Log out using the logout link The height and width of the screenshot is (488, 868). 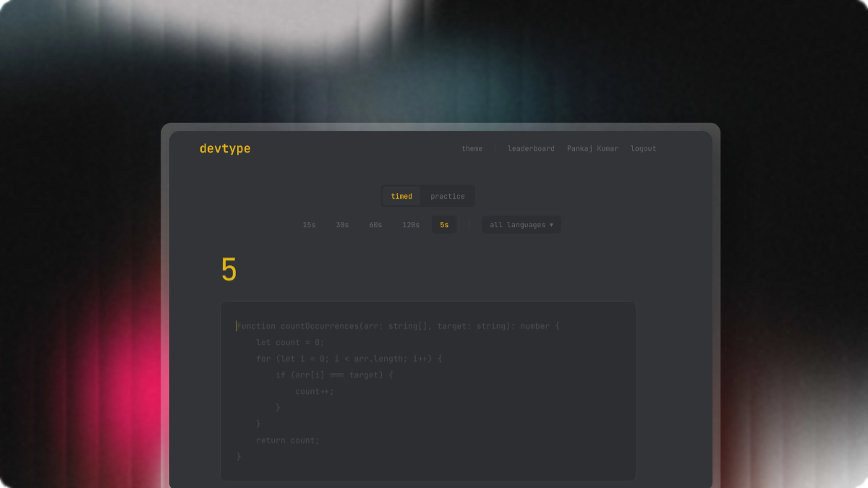(x=643, y=149)
